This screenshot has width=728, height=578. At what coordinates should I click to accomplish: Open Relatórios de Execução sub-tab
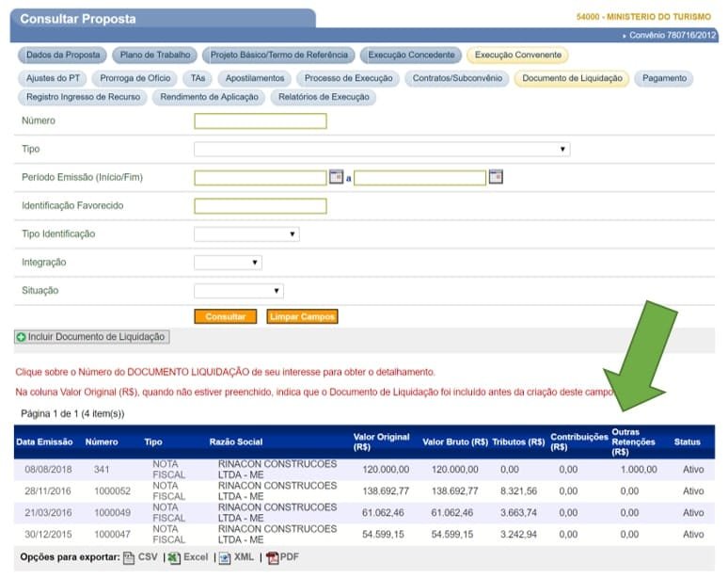[x=324, y=97]
